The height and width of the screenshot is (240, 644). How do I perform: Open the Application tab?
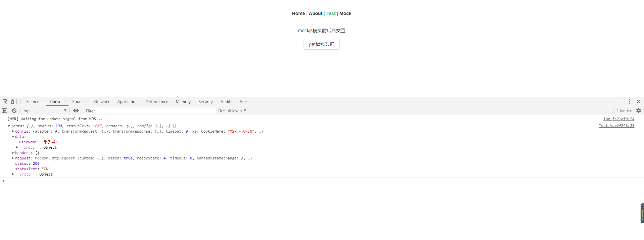[x=127, y=101]
